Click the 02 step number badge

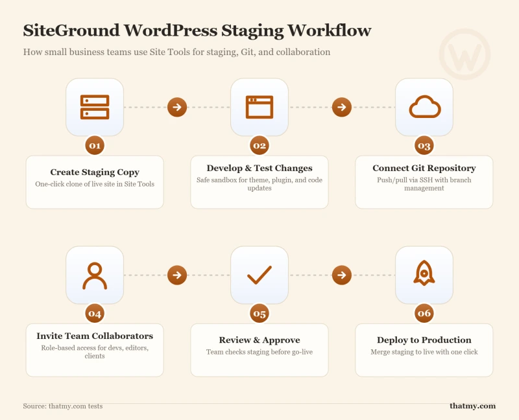(x=259, y=146)
